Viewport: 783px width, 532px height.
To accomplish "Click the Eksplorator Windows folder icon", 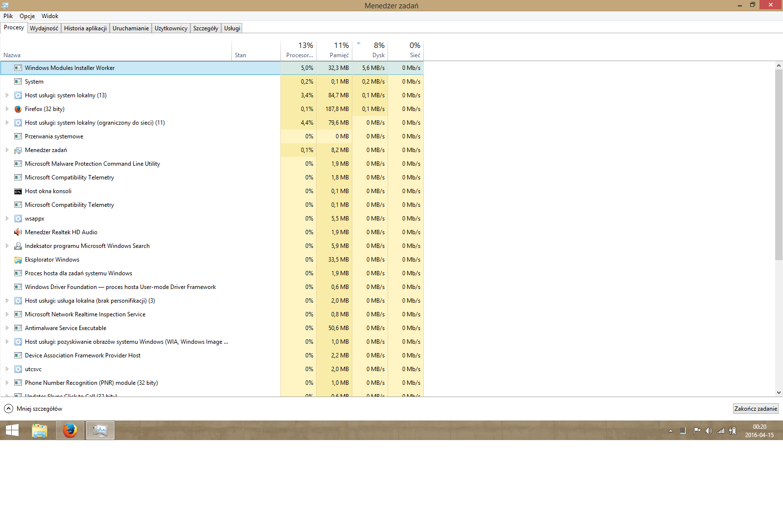I will click(x=18, y=260).
